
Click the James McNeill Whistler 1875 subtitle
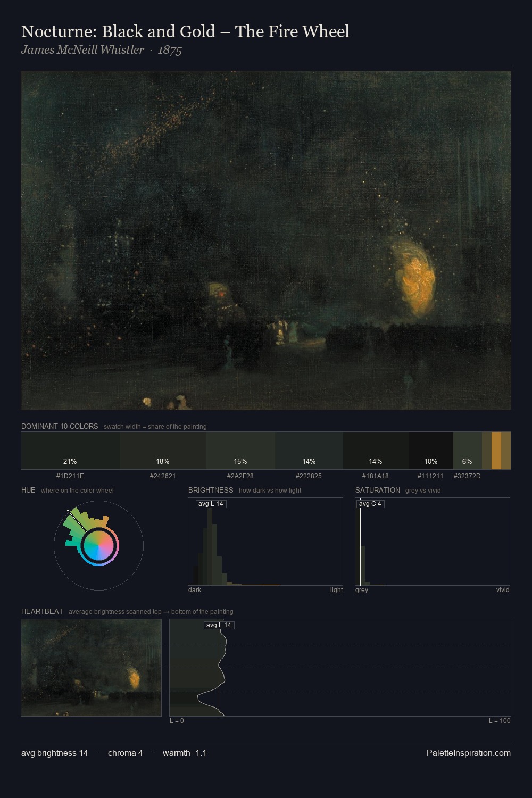tap(102, 50)
